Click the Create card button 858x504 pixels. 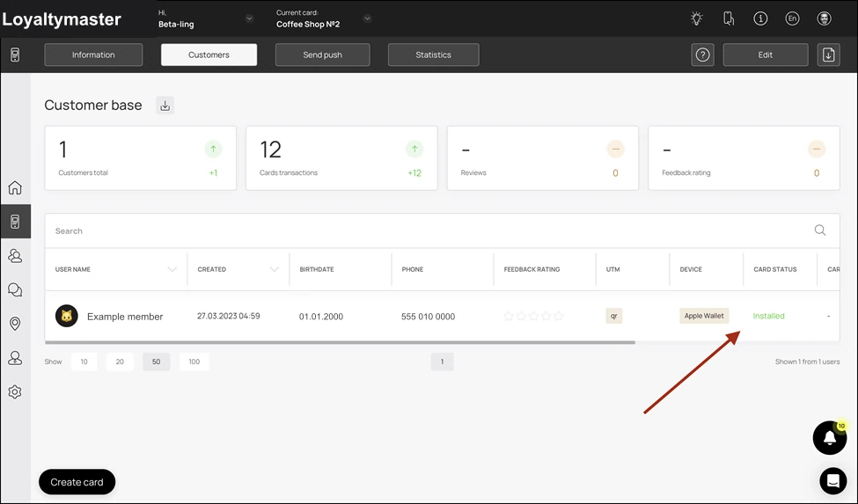point(77,482)
